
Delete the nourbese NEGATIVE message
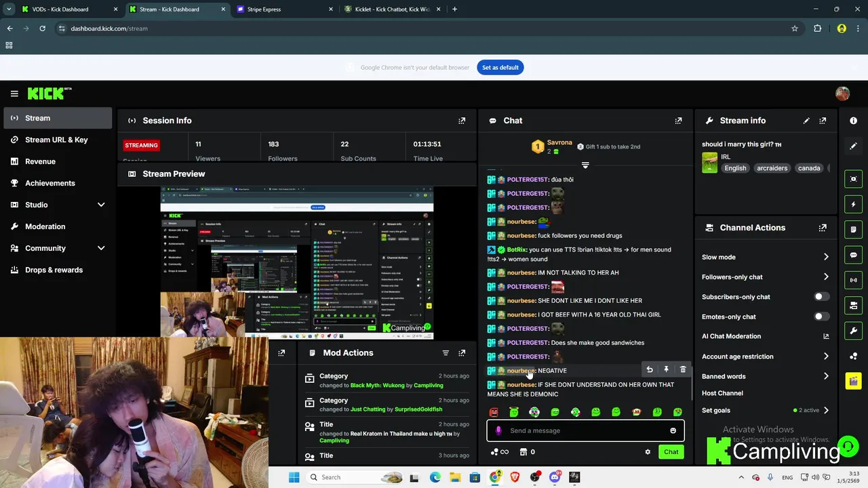(x=683, y=369)
